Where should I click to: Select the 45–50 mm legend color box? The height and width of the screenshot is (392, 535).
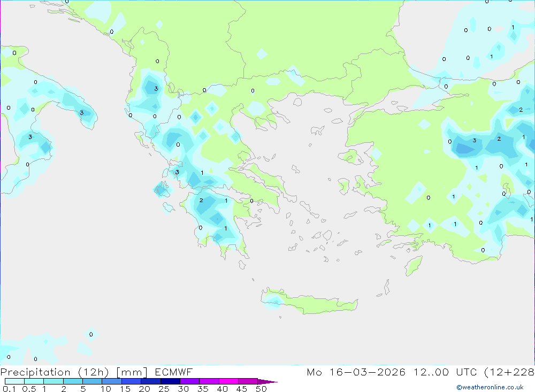(248, 381)
